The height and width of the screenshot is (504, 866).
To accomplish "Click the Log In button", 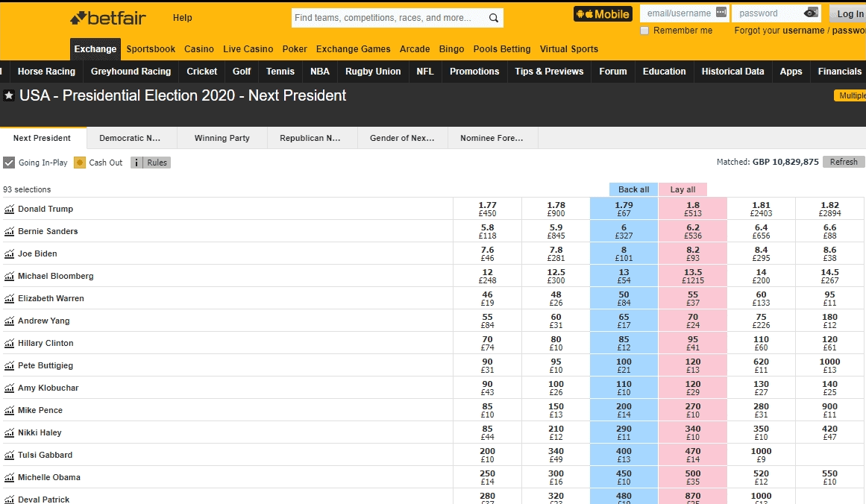I will (x=849, y=14).
